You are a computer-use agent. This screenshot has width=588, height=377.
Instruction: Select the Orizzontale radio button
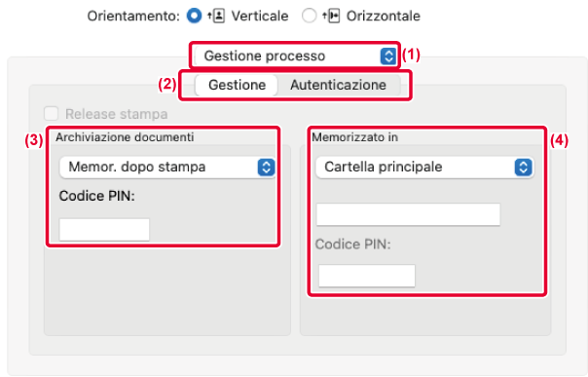309,16
